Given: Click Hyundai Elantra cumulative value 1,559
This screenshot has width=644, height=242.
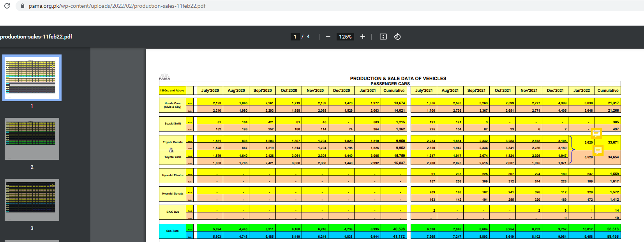Looking at the screenshot, I should click(x=614, y=174).
